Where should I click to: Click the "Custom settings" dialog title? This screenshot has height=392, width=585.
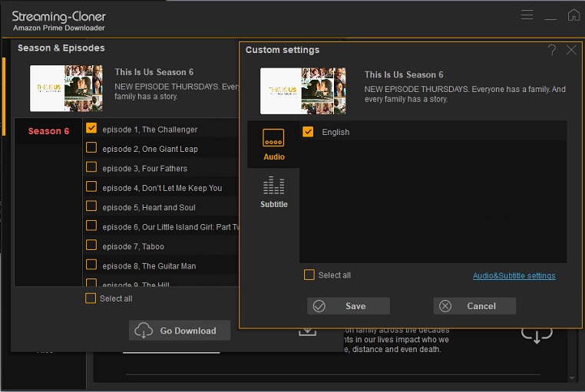pos(283,50)
